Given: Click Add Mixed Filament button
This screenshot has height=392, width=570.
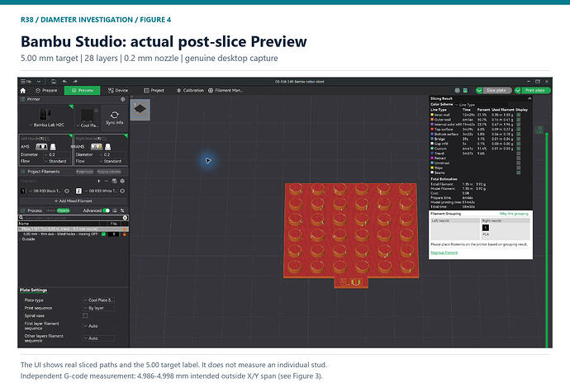Looking at the screenshot, I should [73, 201].
